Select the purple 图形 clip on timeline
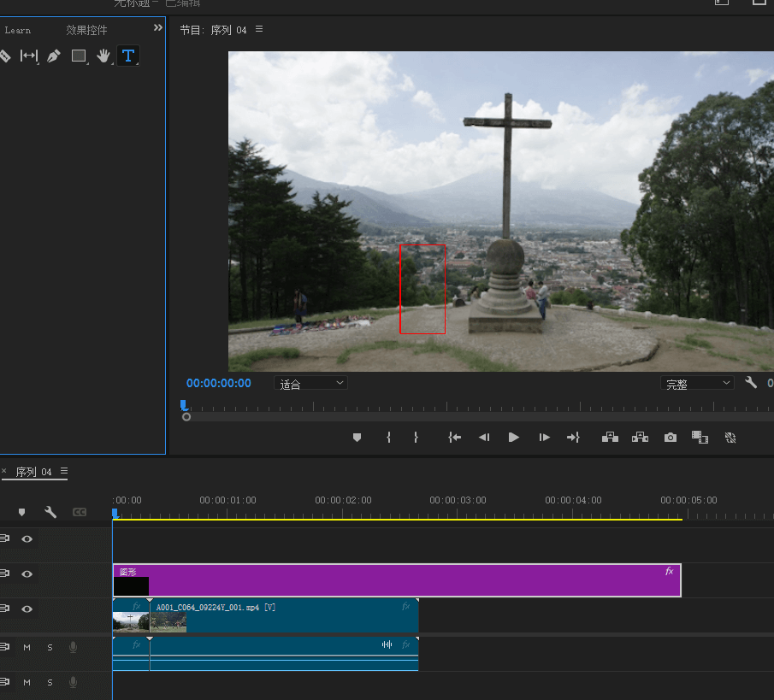The image size is (774, 700). click(x=411, y=580)
